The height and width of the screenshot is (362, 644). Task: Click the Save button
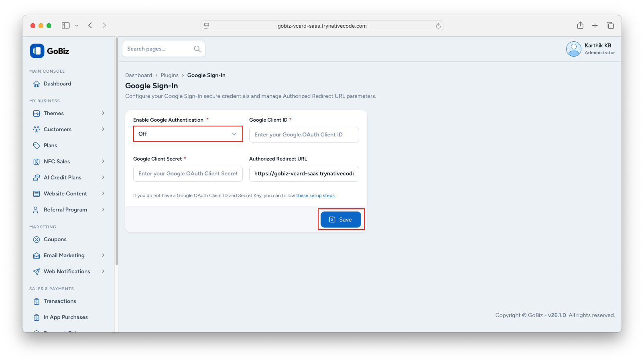[341, 220]
